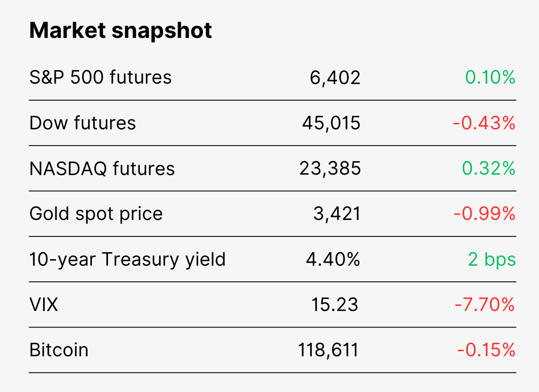
Task: Click the yield value 4.40%
Action: (x=333, y=259)
